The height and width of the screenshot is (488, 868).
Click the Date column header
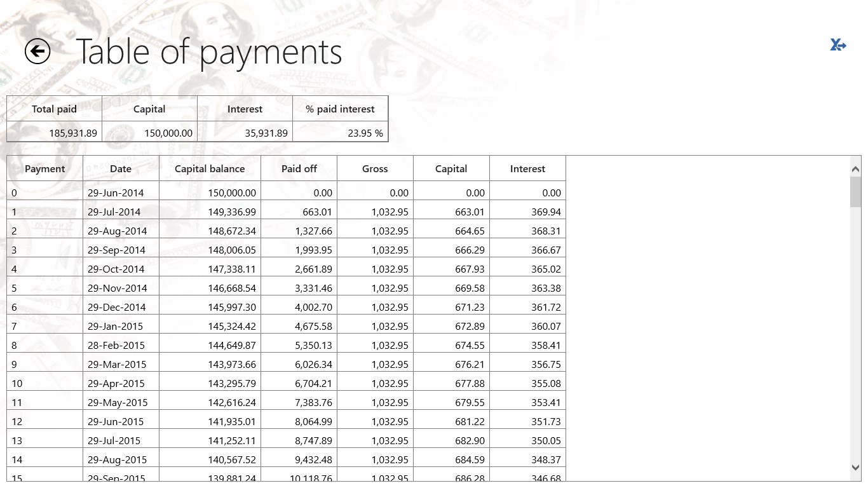coord(121,169)
